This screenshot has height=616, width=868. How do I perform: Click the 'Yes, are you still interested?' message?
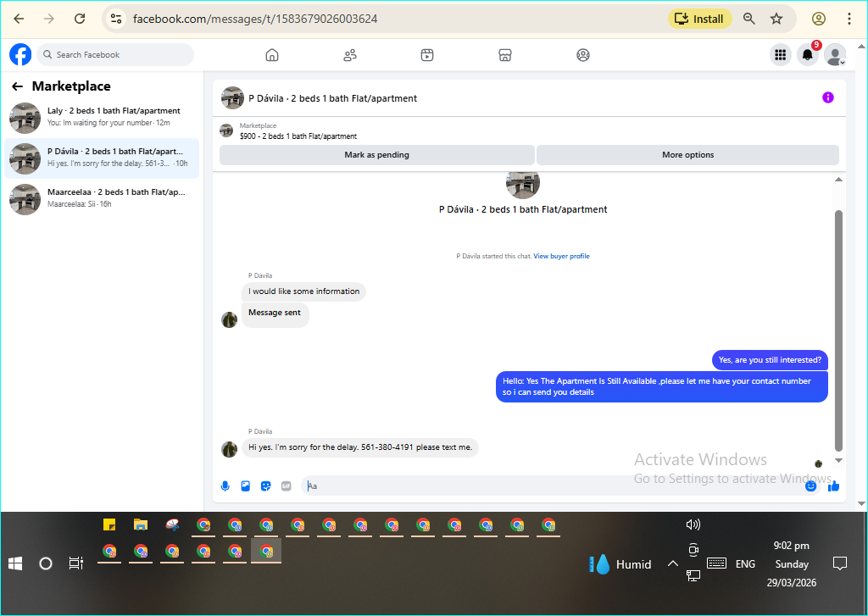[x=770, y=360]
